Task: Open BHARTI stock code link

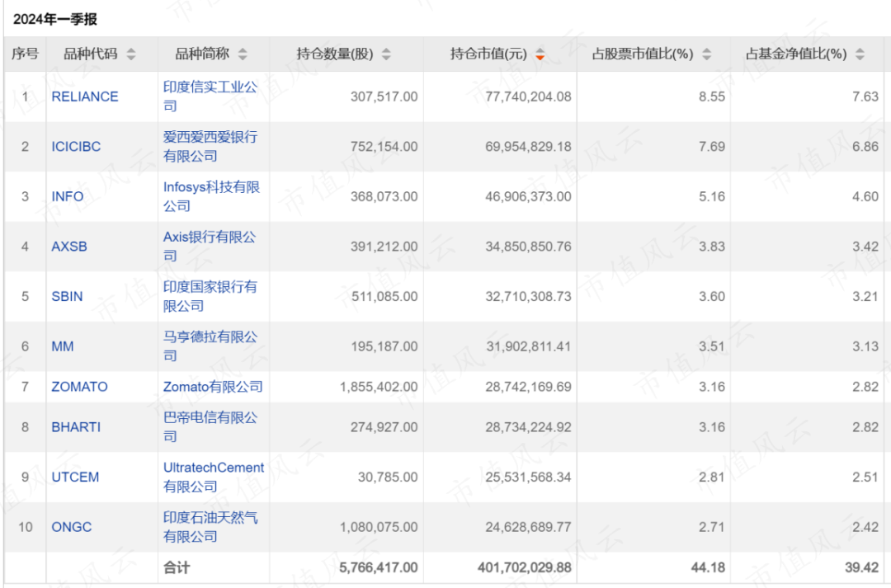Action: coord(76,427)
